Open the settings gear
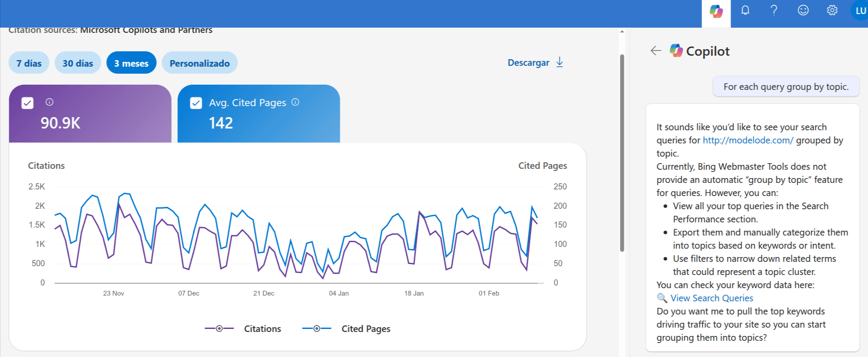 (832, 11)
